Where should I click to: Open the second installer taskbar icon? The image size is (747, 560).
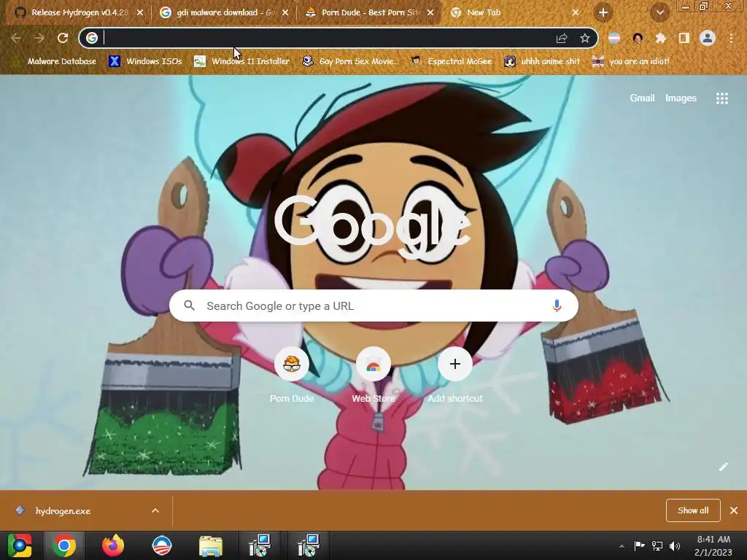(308, 545)
